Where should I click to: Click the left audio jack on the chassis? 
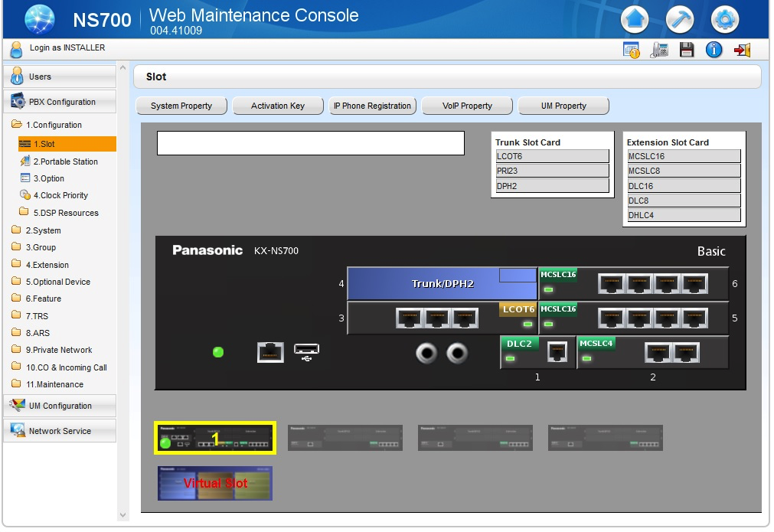tap(426, 353)
